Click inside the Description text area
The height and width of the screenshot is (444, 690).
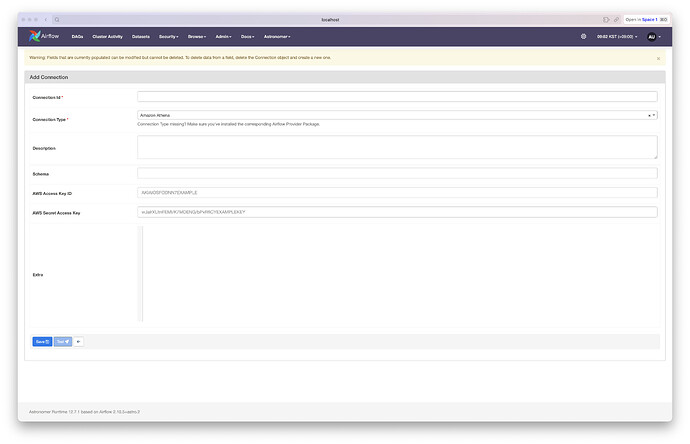point(397,147)
